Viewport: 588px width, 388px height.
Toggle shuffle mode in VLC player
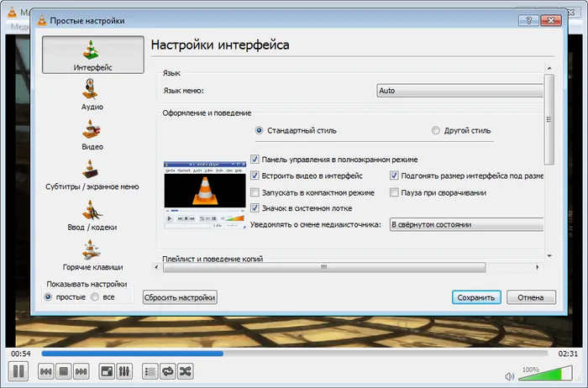click(186, 371)
